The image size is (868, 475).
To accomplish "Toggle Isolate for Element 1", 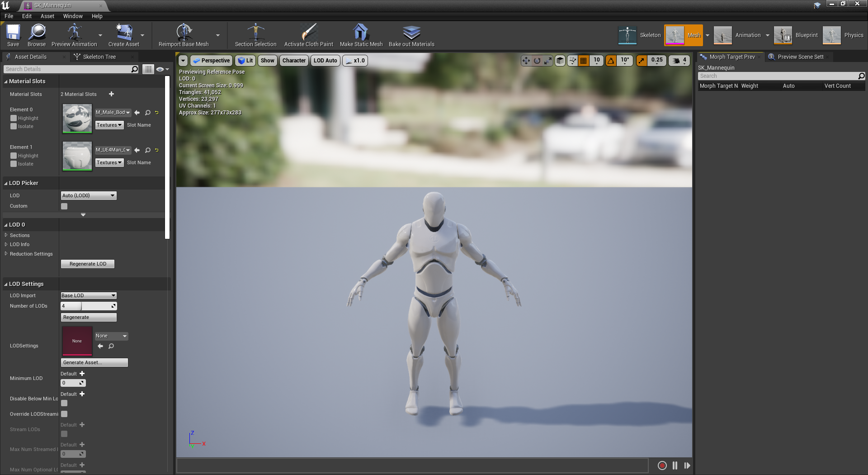I will click(x=14, y=164).
